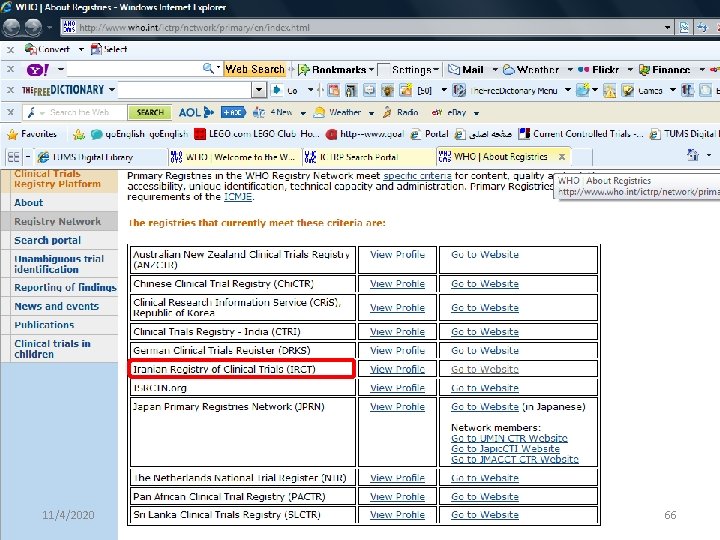Open the About item in the sidebar
720x540 pixels.
pyautogui.click(x=28, y=202)
